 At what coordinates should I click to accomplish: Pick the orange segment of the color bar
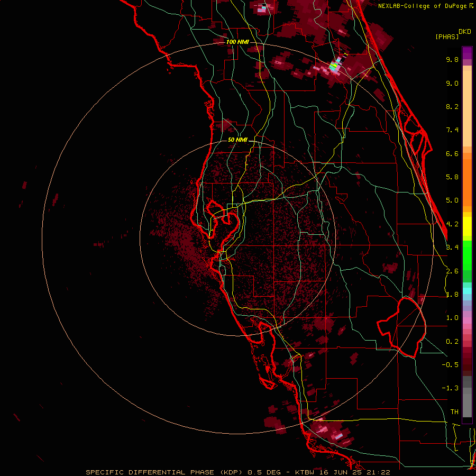(x=467, y=182)
